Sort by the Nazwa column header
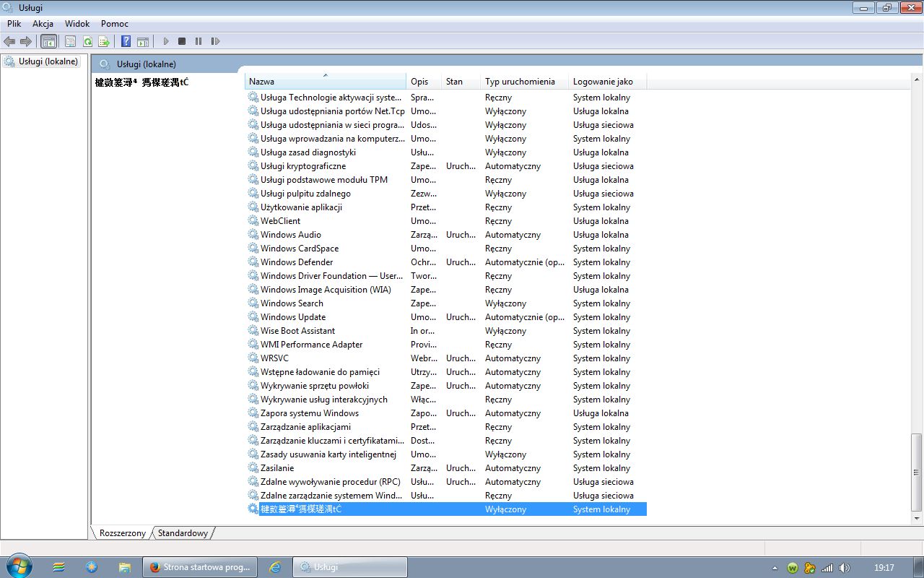 (x=326, y=82)
